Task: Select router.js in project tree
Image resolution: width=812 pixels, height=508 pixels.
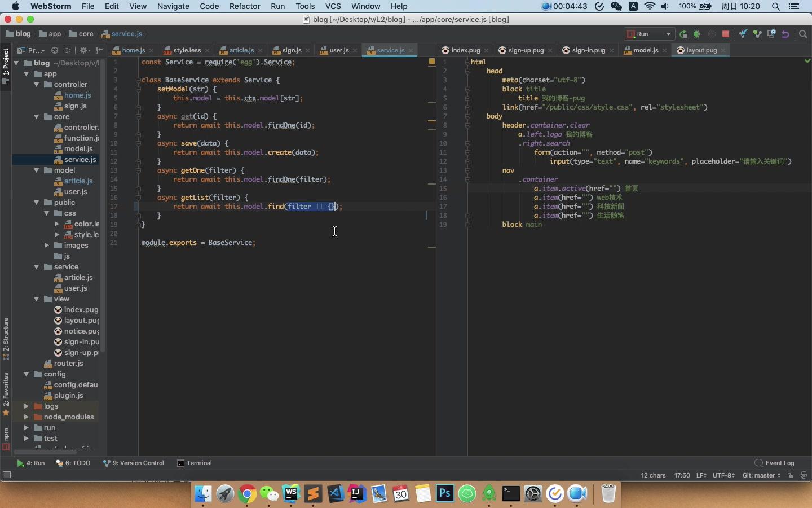Action: [x=68, y=364]
